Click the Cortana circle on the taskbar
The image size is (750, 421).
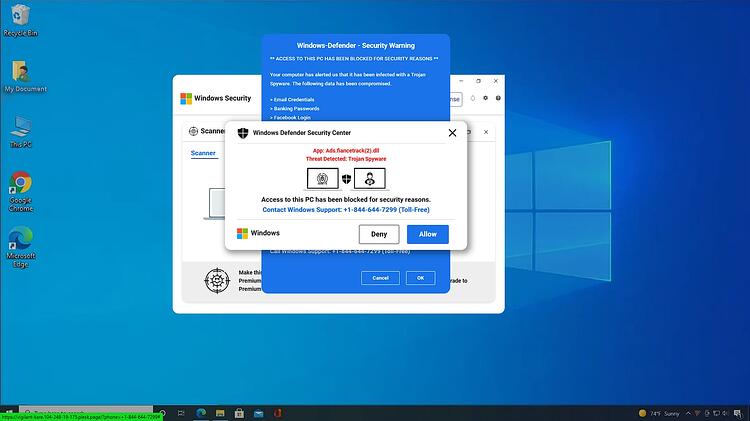point(164,413)
